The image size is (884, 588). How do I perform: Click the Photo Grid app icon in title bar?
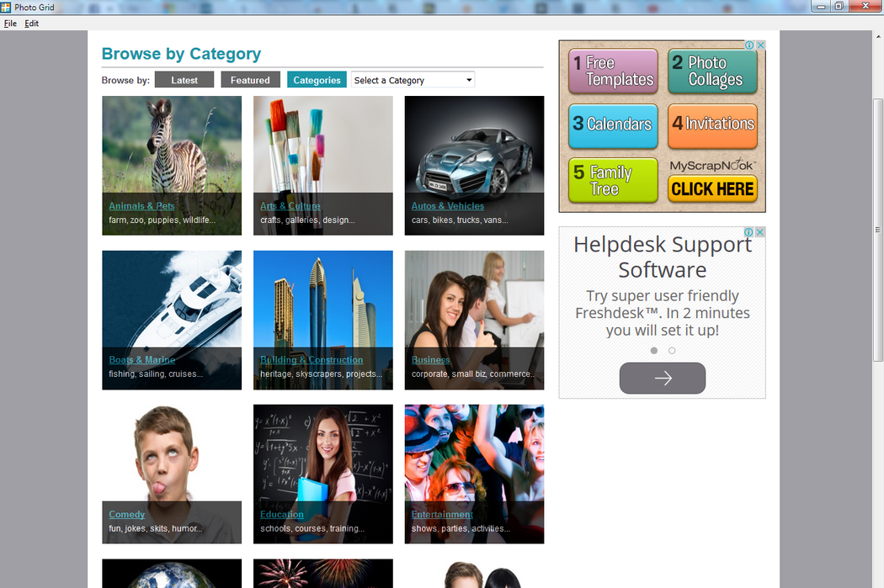pyautogui.click(x=7, y=7)
